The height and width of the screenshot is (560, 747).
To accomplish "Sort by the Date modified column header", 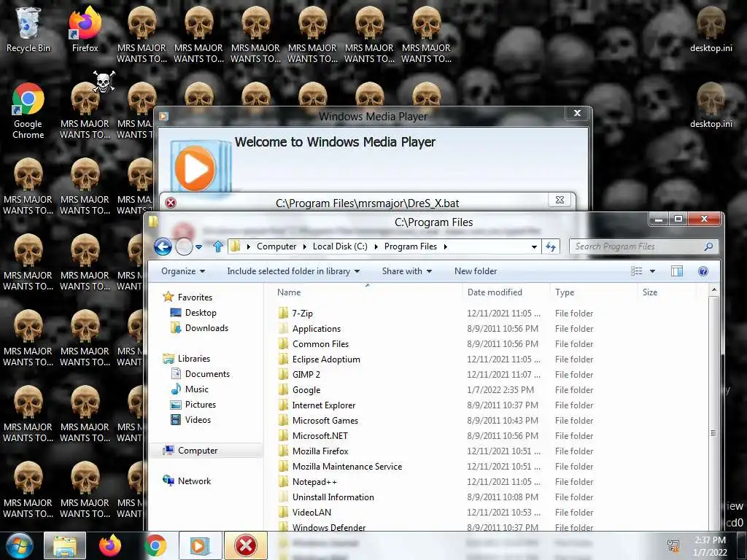I will (506, 292).
